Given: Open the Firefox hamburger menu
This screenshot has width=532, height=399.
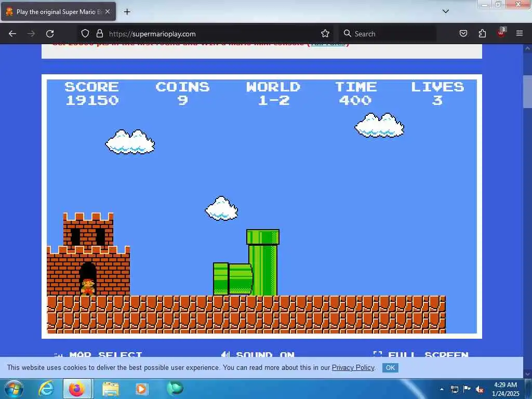Looking at the screenshot, I should coord(520,34).
